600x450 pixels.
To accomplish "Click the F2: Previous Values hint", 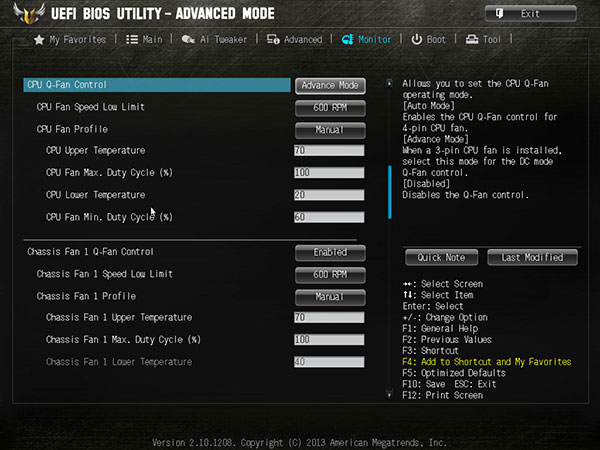I will click(447, 340).
